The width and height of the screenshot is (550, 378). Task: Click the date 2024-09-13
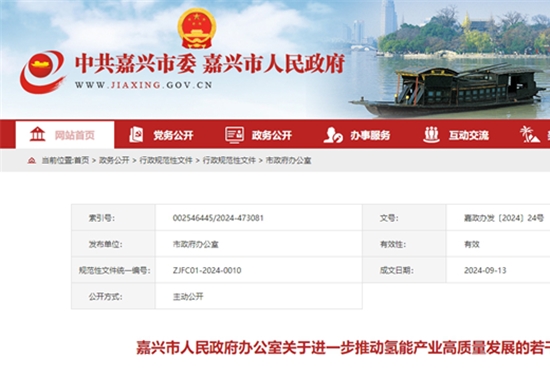tap(485, 270)
